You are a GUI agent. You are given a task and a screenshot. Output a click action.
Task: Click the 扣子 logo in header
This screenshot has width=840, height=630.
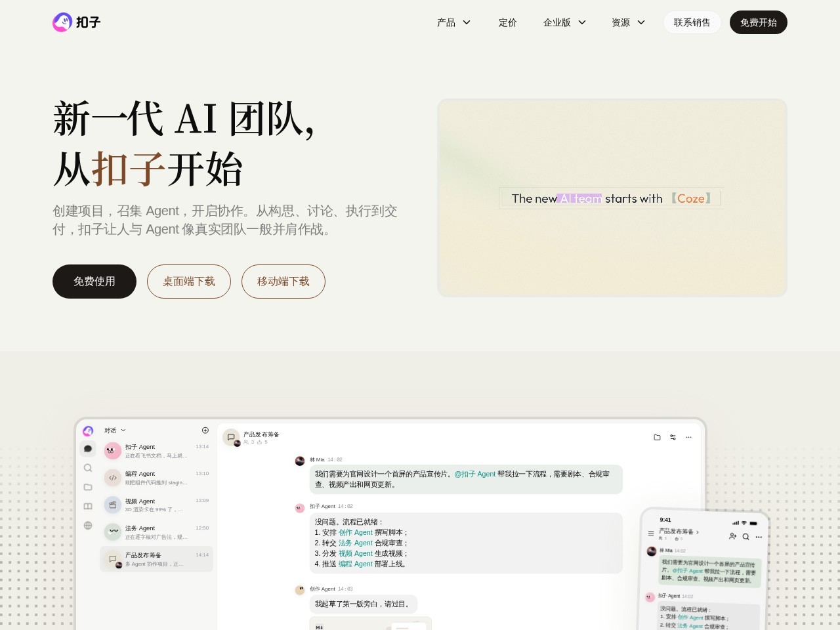pyautogui.click(x=77, y=22)
